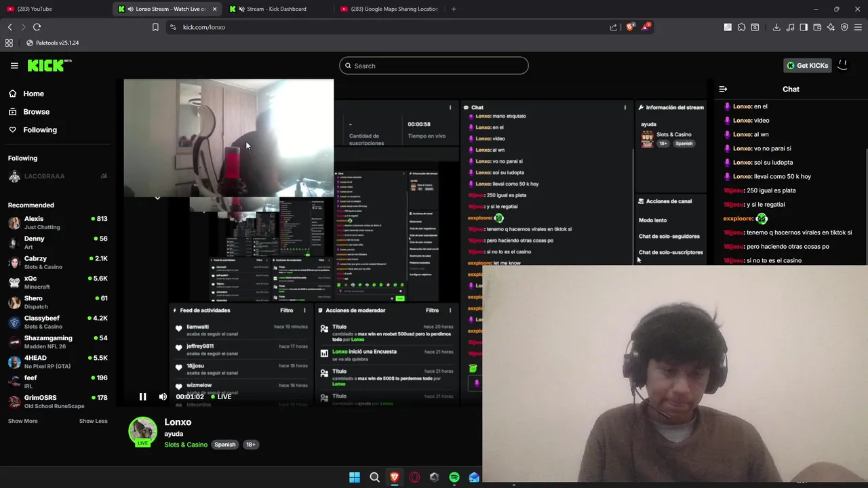Open the Kick sidebar hamburger menu
Viewport: 868px width, 488px height.
pyautogui.click(x=14, y=66)
